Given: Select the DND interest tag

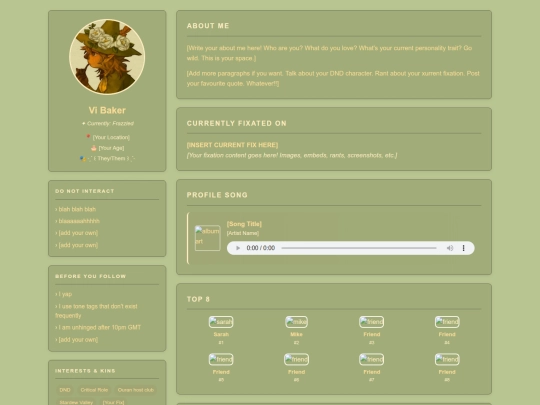Looking at the screenshot, I should (x=65, y=390).
